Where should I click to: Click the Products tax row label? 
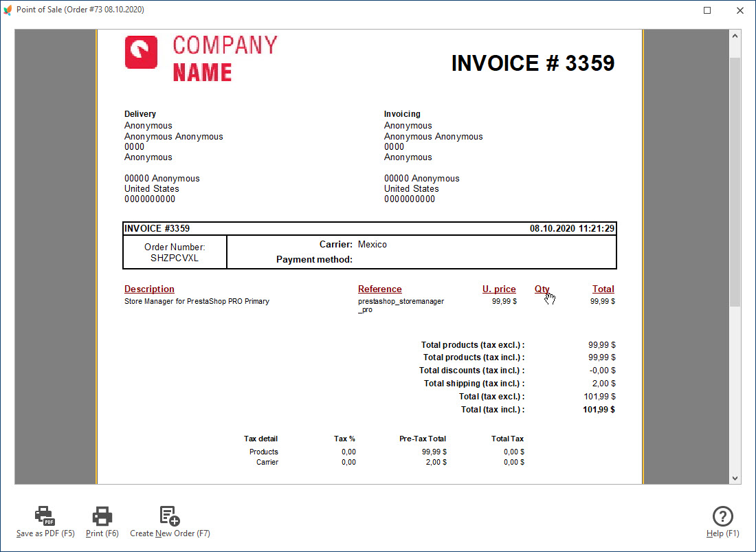point(264,452)
